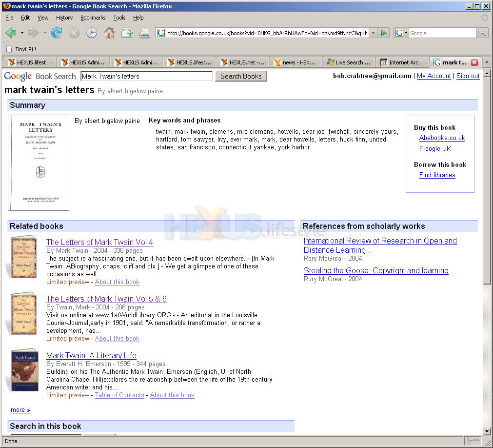This screenshot has height=448, width=493.
Task: Expand the address bar URL dropdown
Action: coord(373,33)
